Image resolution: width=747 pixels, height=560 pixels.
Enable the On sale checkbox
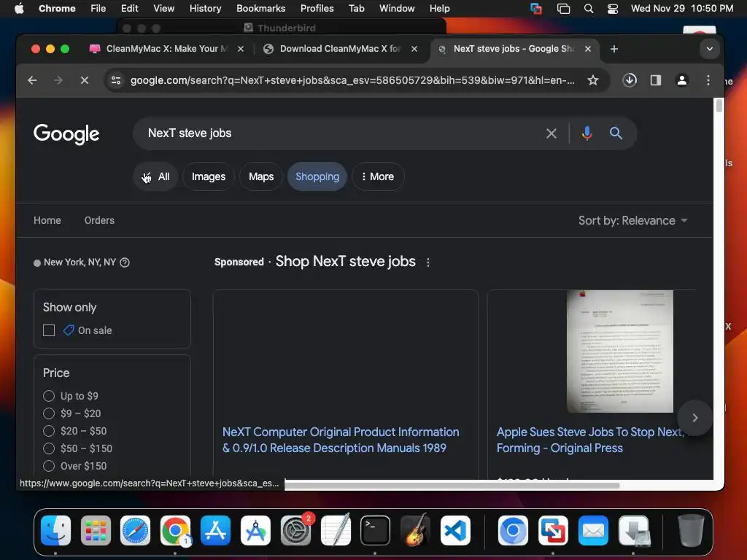pyautogui.click(x=49, y=330)
